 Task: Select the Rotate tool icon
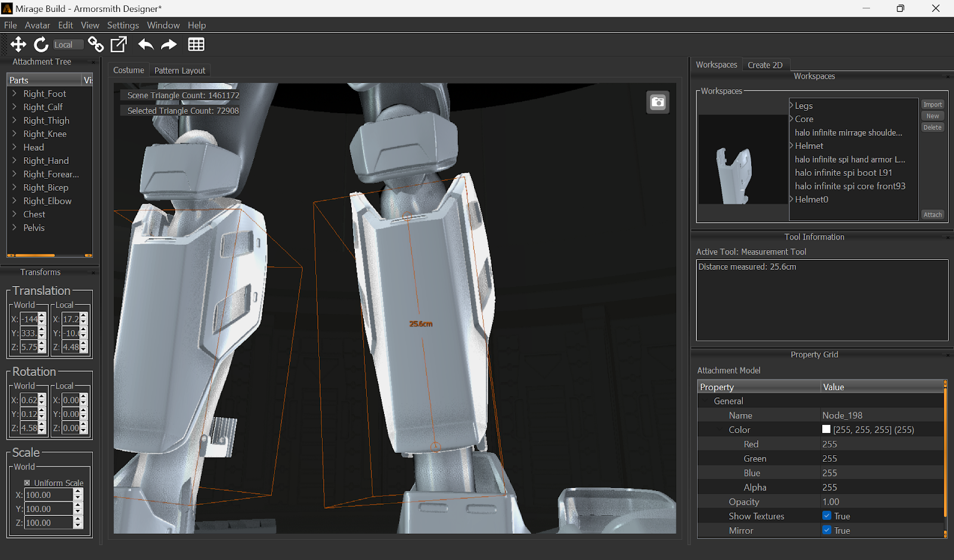pos(41,44)
